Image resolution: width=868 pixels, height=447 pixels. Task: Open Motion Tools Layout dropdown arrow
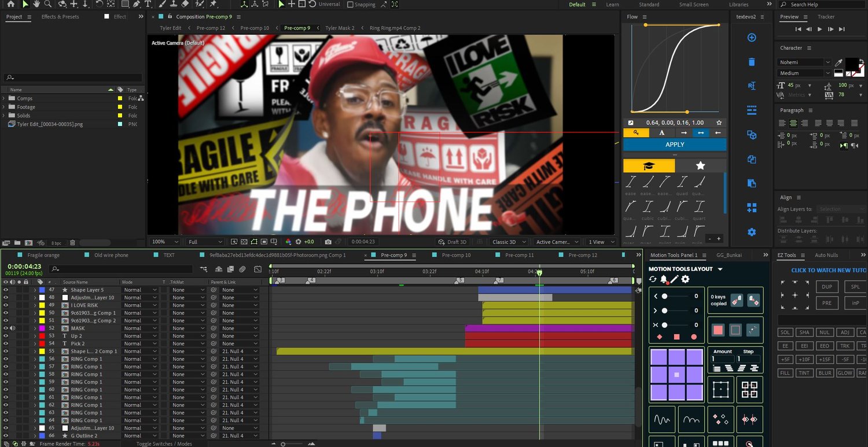pyautogui.click(x=720, y=269)
